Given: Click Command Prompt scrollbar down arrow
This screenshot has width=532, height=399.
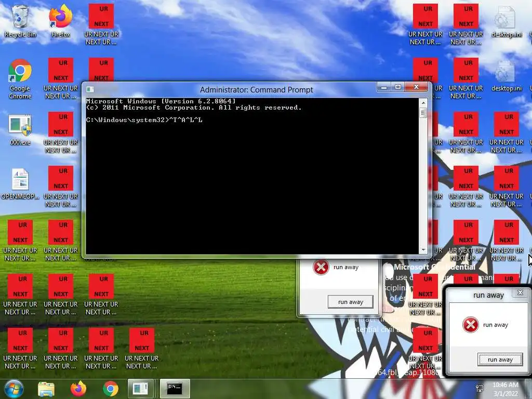Looking at the screenshot, I should click(423, 250).
